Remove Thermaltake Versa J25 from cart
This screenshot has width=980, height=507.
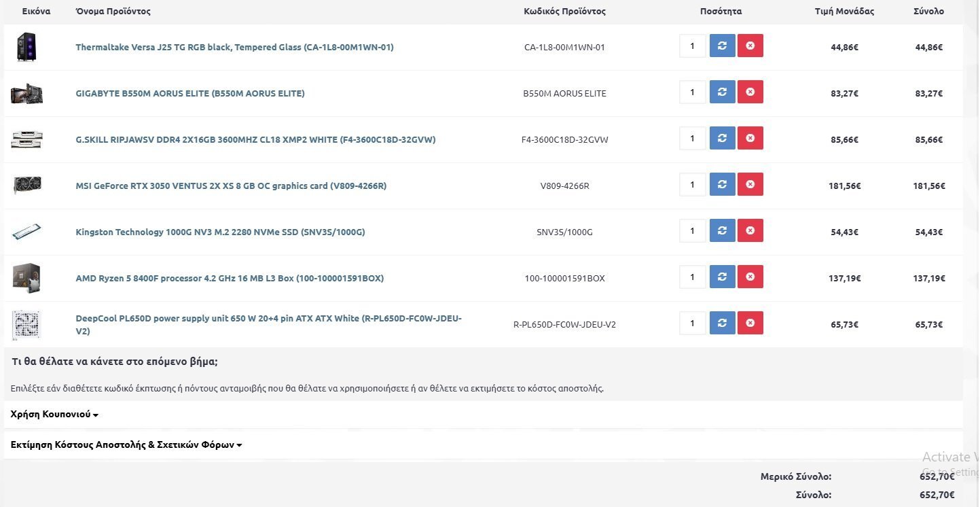point(750,46)
